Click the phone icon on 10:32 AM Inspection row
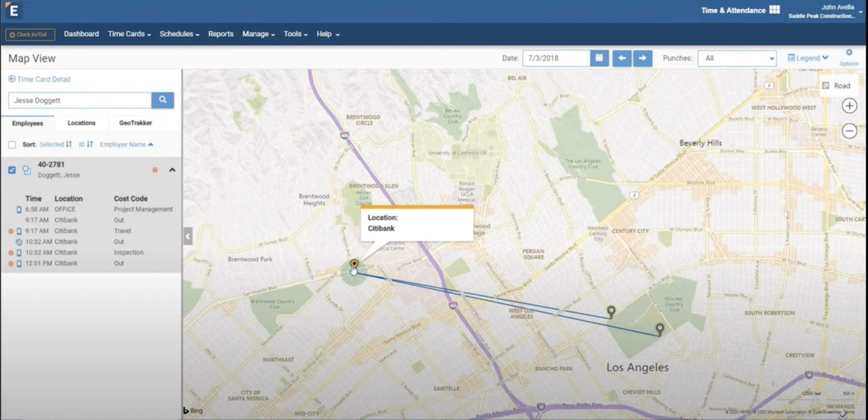868x420 pixels. (x=19, y=253)
